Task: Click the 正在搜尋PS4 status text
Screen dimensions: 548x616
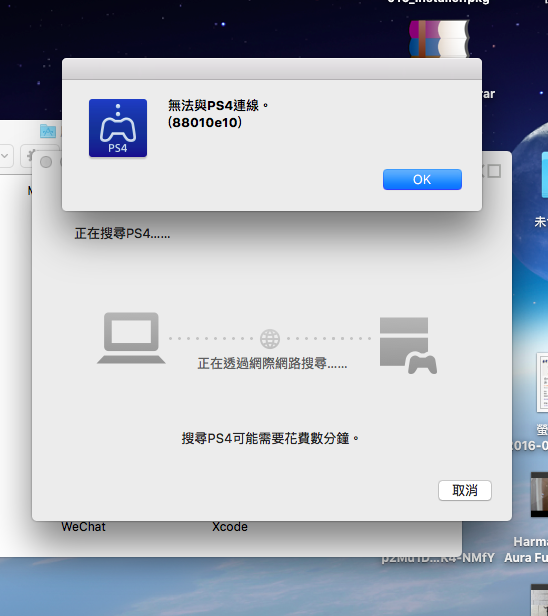Action: coord(122,234)
